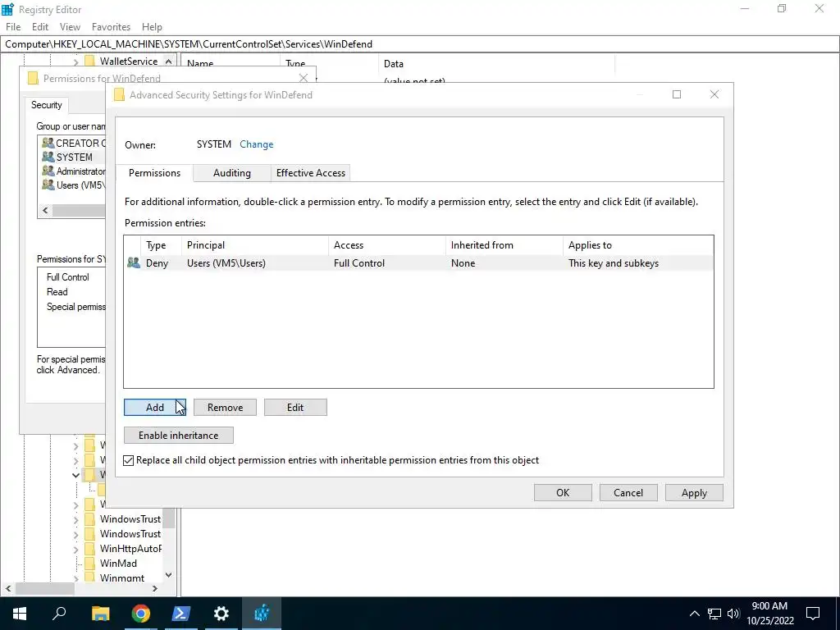Open notification center icon
The image size is (840, 630).
(813, 614)
